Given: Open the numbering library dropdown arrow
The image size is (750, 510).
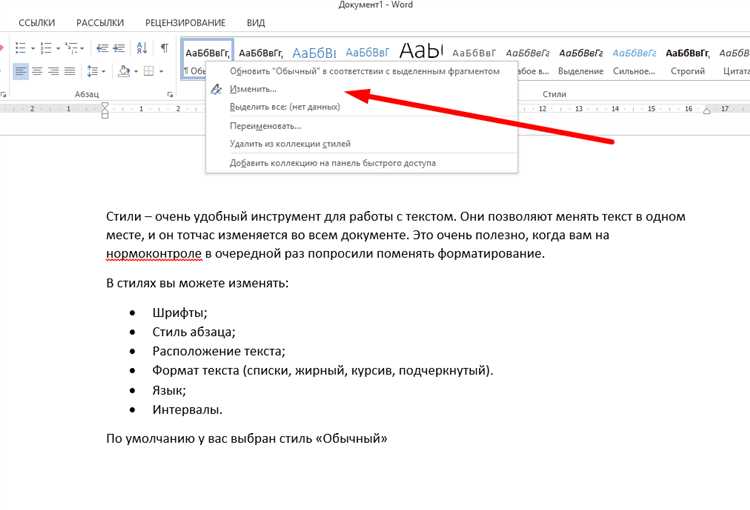Looking at the screenshot, I should click(x=58, y=48).
